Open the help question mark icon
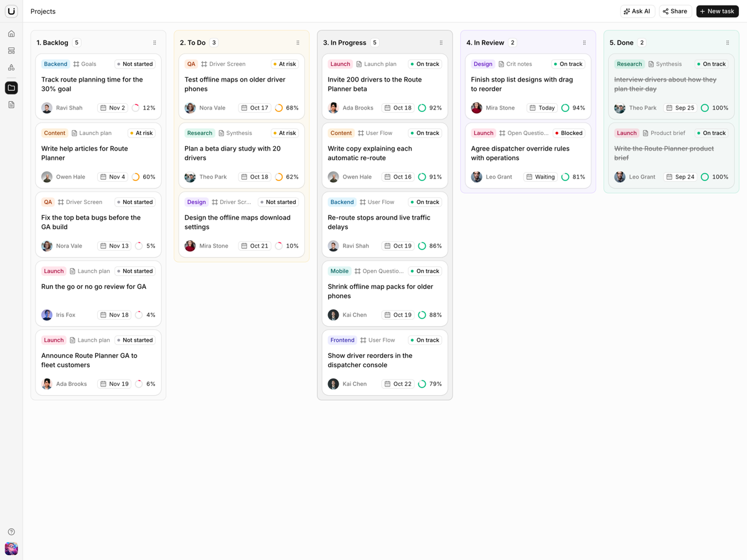This screenshot has width=747, height=560. tap(11, 532)
